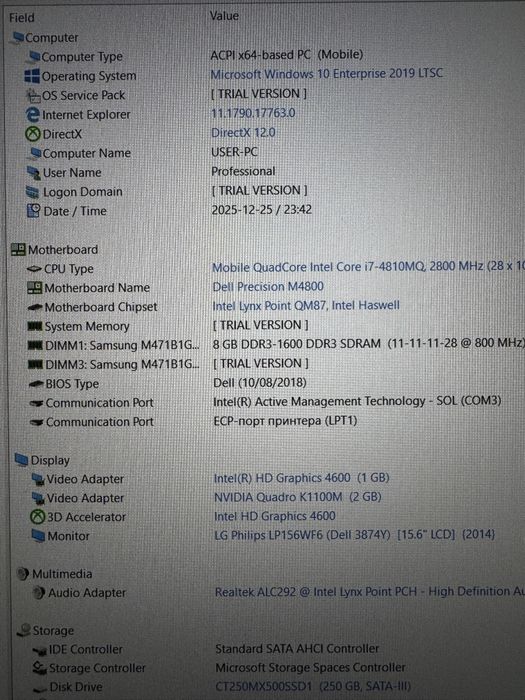Click the Date / Time clock icon
The width and height of the screenshot is (525, 700).
pyautogui.click(x=34, y=211)
